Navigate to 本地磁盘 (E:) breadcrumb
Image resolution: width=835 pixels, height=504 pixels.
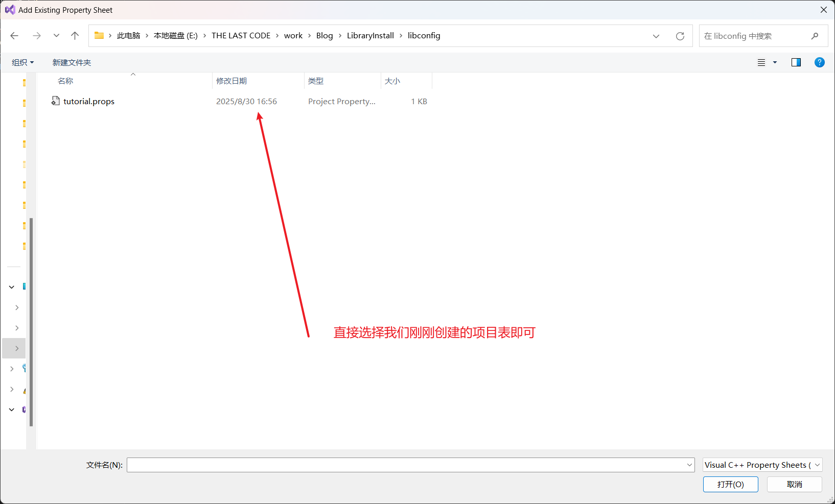point(176,36)
